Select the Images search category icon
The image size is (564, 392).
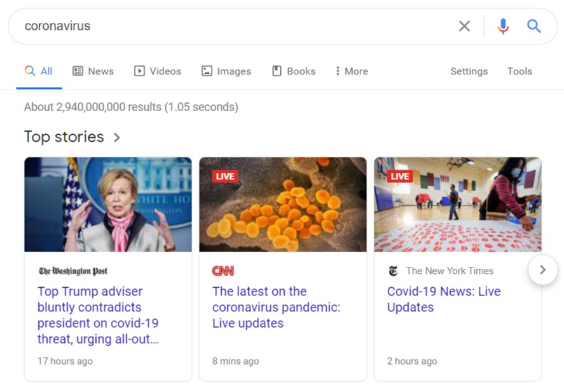207,71
